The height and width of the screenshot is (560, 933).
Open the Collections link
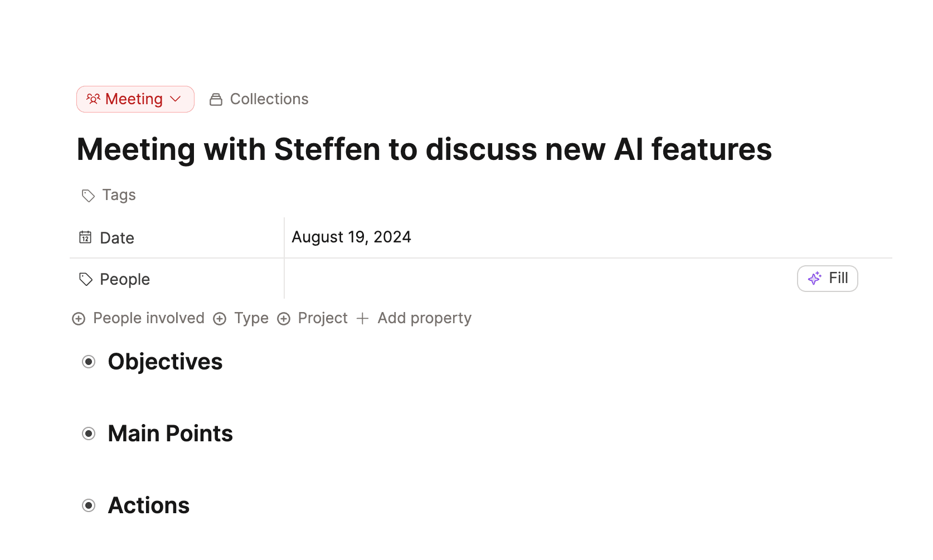269,99
